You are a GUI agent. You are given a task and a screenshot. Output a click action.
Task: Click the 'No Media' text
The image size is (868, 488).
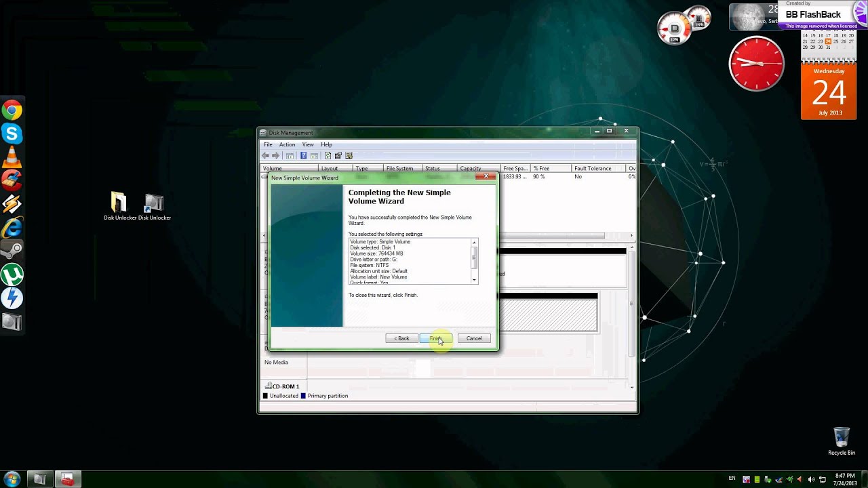tap(276, 363)
